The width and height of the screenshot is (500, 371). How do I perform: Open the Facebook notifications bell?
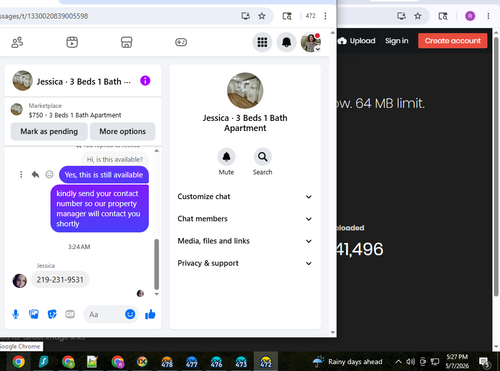[x=286, y=42]
